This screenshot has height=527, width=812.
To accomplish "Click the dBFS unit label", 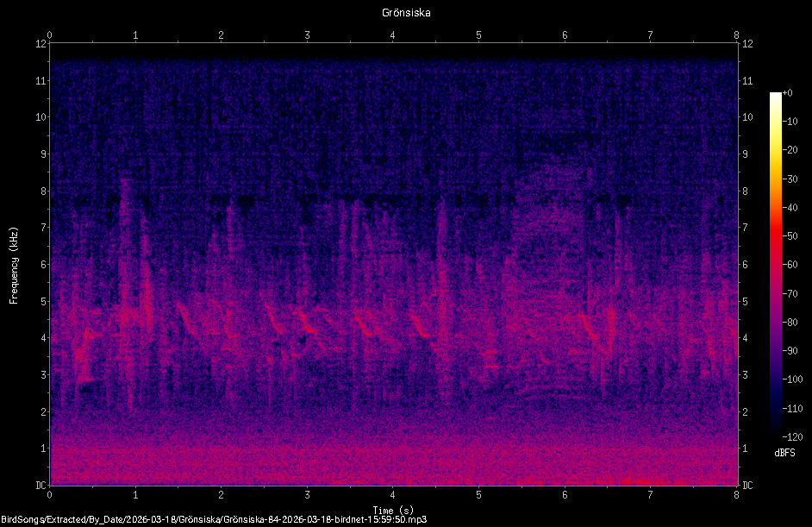I will [x=784, y=452].
